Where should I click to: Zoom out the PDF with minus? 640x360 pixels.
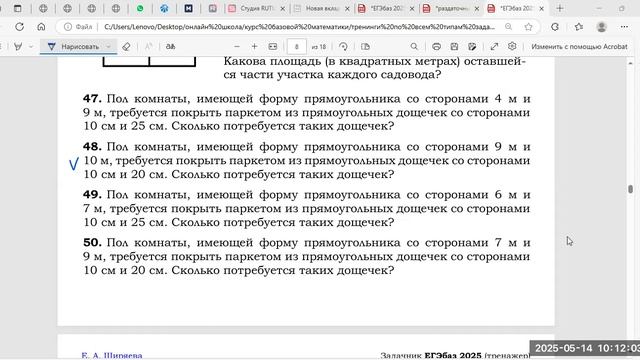coord(237,47)
